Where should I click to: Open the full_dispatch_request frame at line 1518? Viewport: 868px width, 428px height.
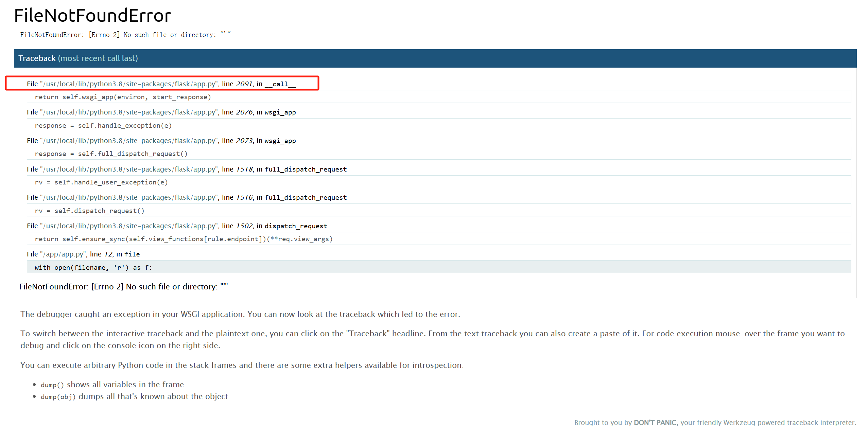pos(187,169)
